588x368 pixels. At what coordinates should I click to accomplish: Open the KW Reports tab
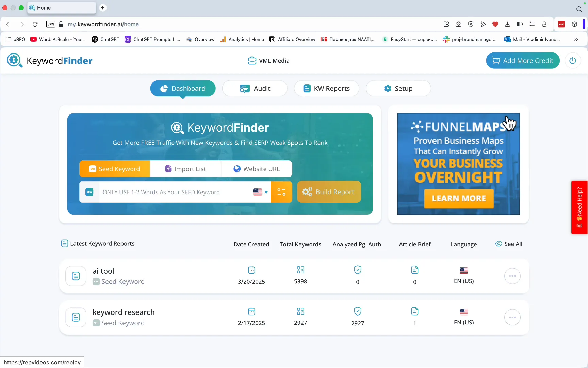coord(326,88)
